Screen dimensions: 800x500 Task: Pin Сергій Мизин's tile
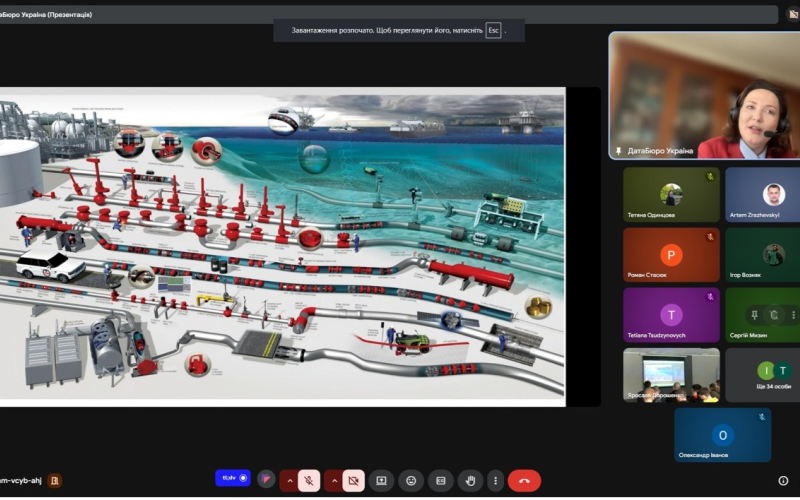click(x=756, y=315)
